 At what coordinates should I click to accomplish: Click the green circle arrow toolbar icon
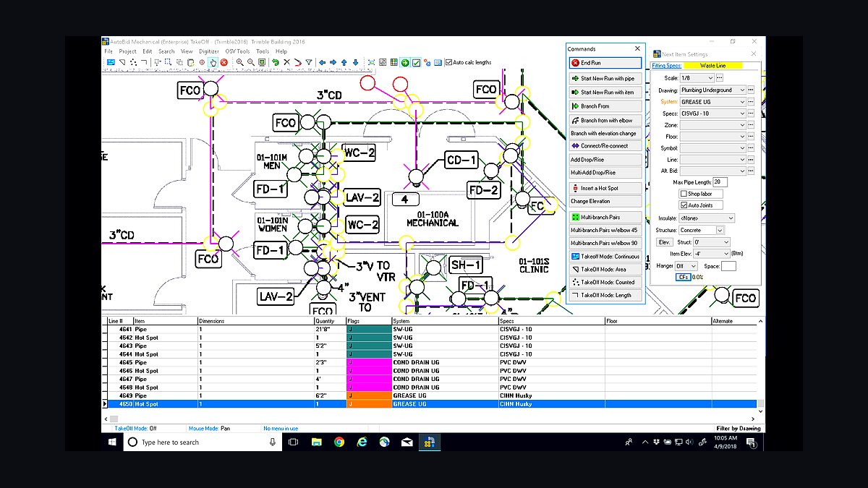click(x=404, y=62)
